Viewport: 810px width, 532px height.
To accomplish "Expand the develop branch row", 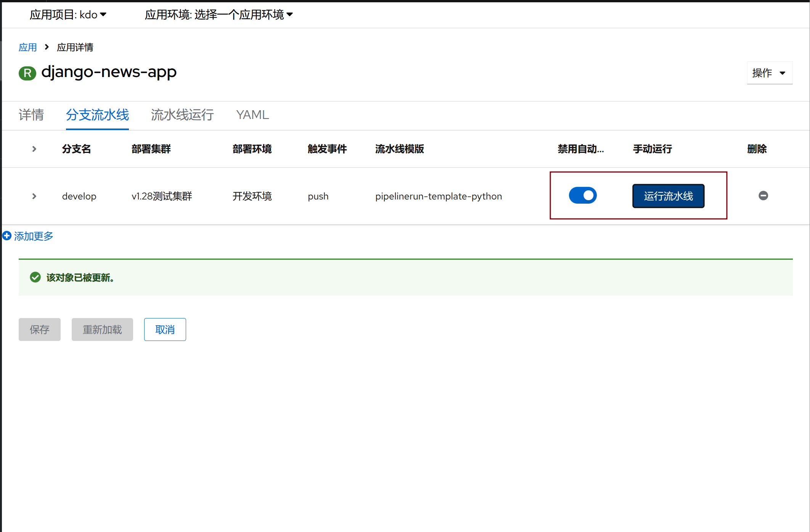I will click(34, 196).
